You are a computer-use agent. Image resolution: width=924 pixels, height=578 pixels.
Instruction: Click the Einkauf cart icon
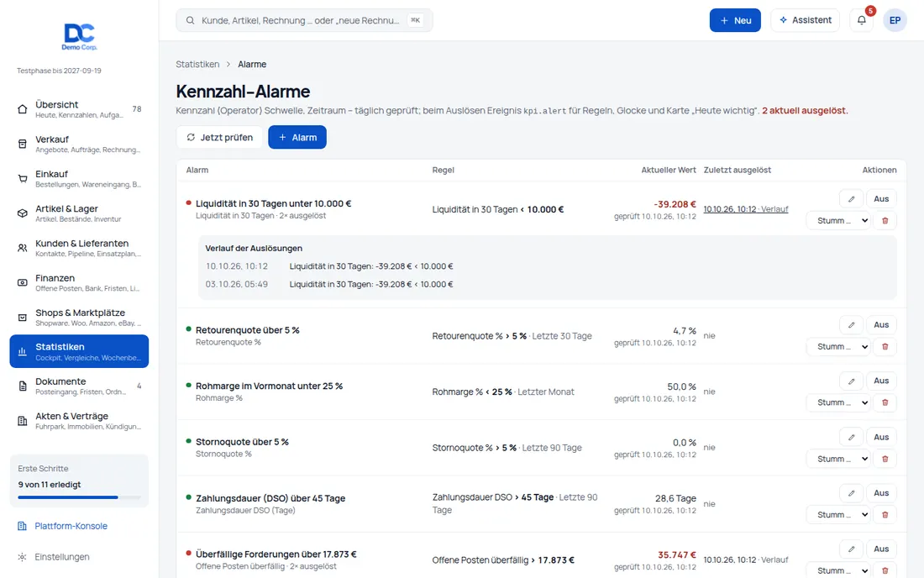pyautogui.click(x=23, y=179)
